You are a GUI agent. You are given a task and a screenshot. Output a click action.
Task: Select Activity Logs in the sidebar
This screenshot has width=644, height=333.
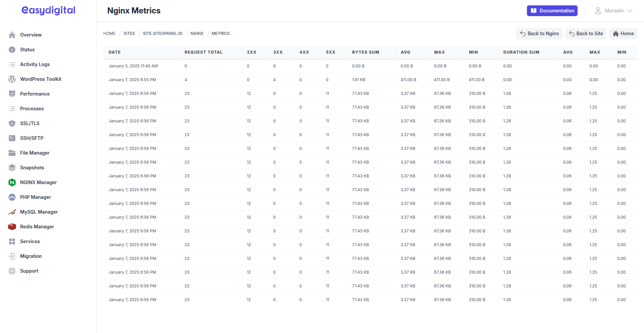(x=35, y=64)
